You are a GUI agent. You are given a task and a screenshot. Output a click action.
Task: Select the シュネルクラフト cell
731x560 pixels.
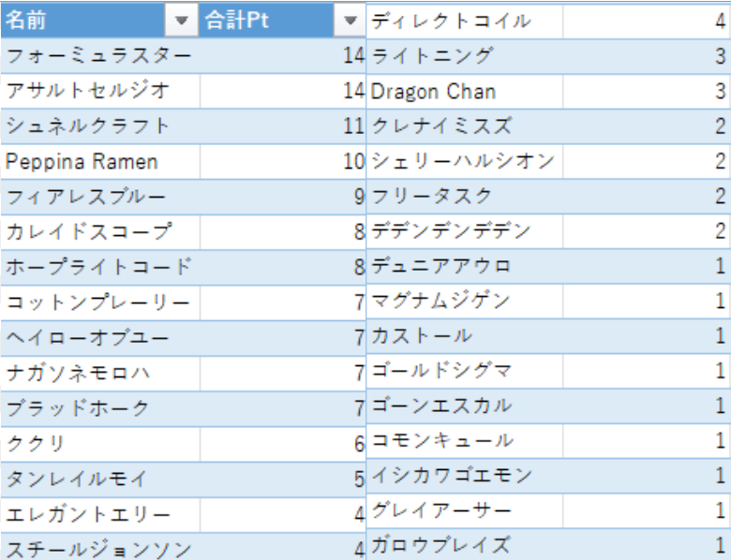pos(99,126)
